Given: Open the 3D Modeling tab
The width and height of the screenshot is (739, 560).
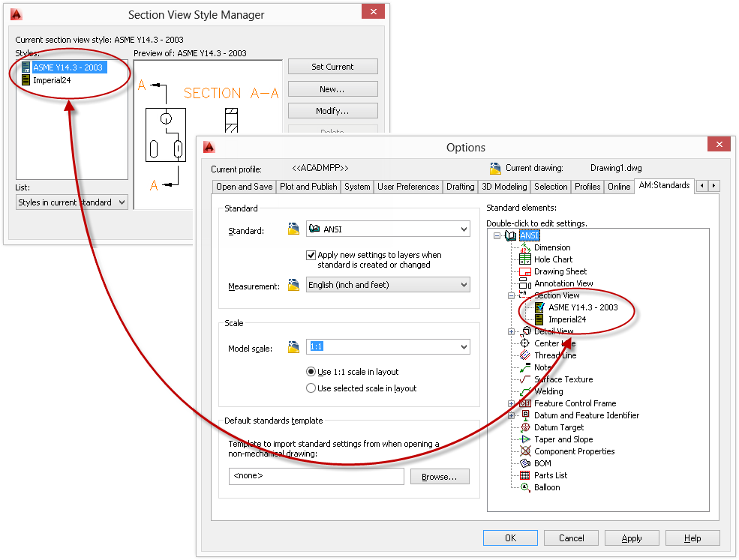Looking at the screenshot, I should click(x=504, y=187).
